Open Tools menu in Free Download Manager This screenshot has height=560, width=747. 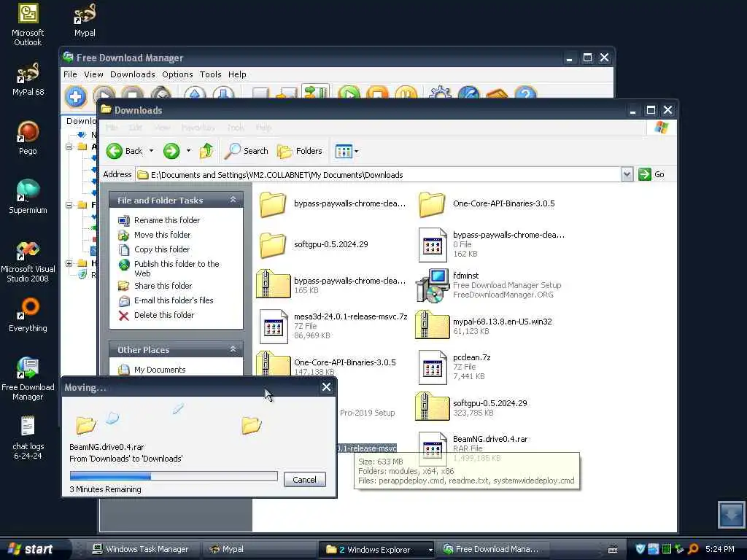pos(210,74)
